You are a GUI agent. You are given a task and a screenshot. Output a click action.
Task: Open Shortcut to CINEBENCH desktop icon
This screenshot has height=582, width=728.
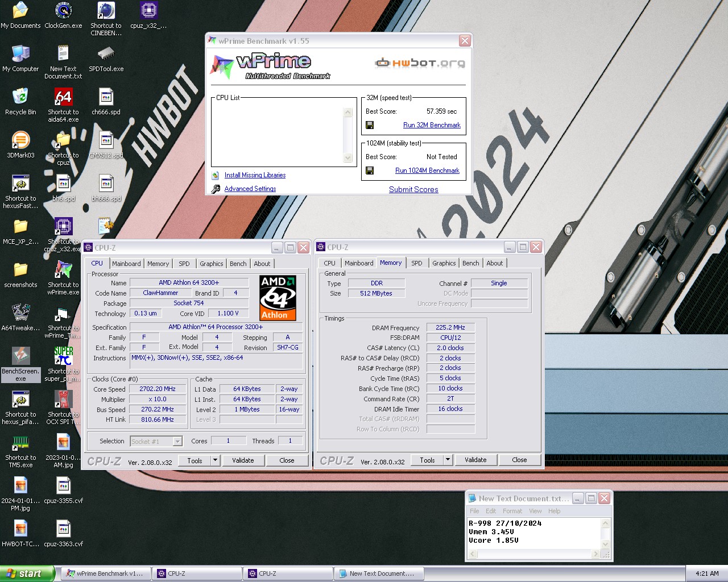[106, 19]
